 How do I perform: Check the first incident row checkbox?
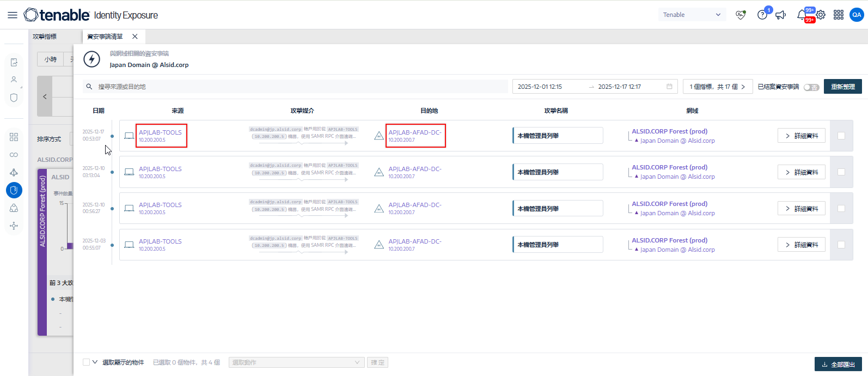(x=841, y=136)
